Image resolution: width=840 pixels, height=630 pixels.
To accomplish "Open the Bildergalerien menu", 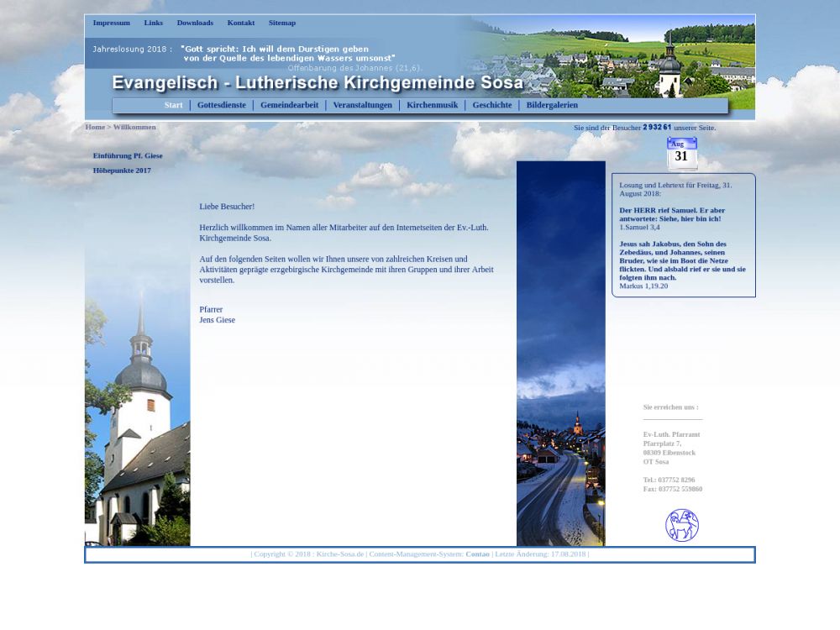I will 552,105.
